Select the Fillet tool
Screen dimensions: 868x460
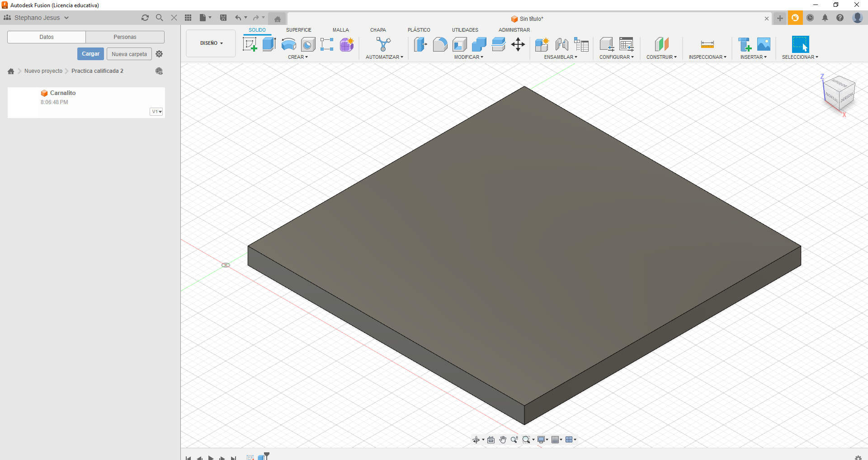(x=440, y=44)
